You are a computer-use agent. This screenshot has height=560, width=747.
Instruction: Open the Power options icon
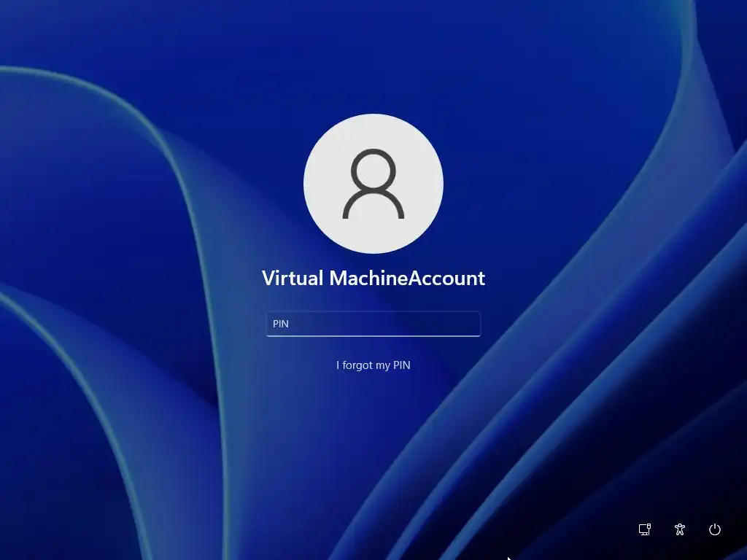pos(715,529)
